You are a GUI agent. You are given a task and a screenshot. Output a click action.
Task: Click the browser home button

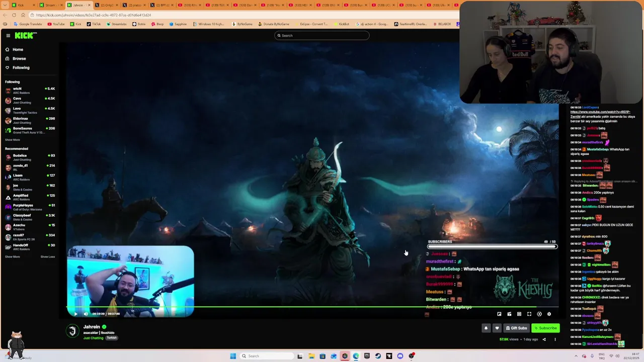(x=23, y=15)
